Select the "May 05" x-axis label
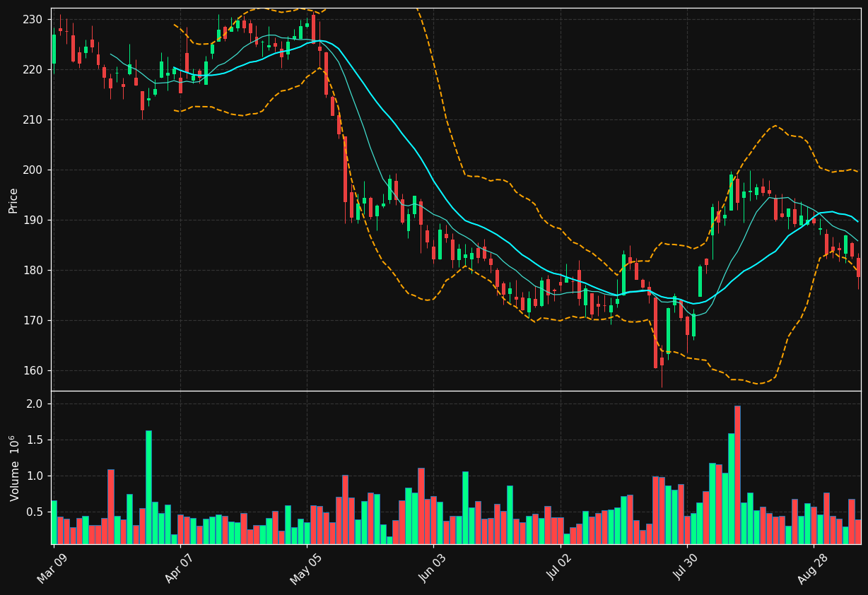 click(306, 567)
